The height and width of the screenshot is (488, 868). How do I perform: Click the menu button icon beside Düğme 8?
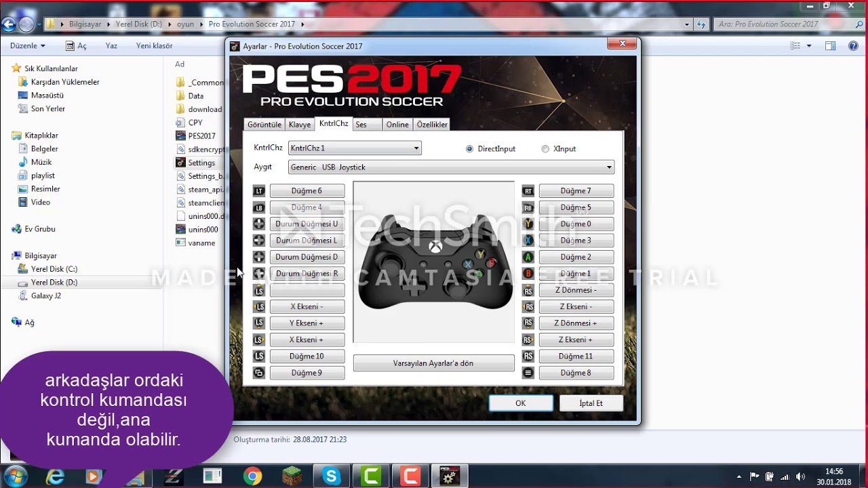click(x=528, y=373)
